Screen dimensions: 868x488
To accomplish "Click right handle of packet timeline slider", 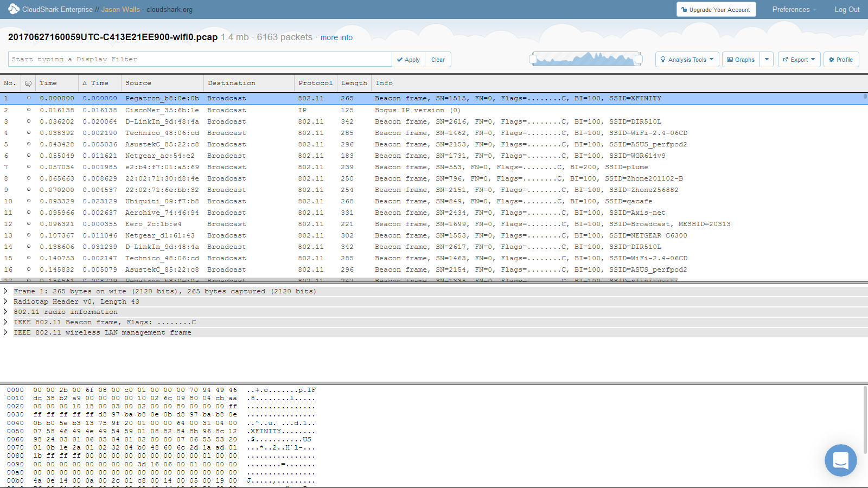I will 639,59.
